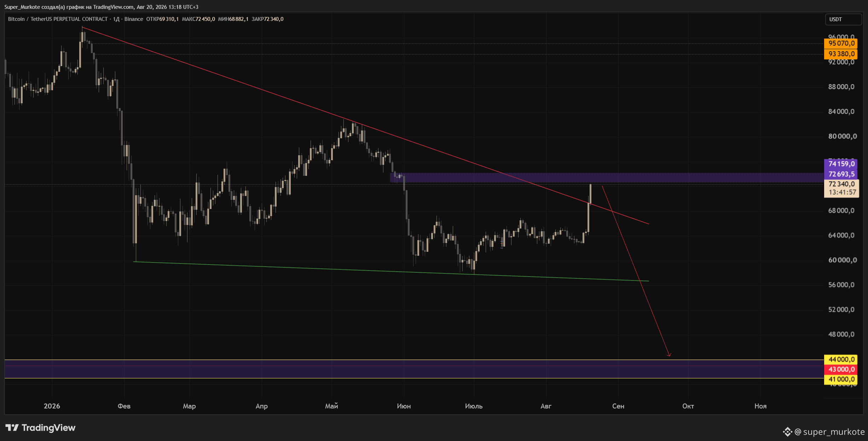Click the current price label 72 340,0
The height and width of the screenshot is (441, 868).
click(x=841, y=184)
